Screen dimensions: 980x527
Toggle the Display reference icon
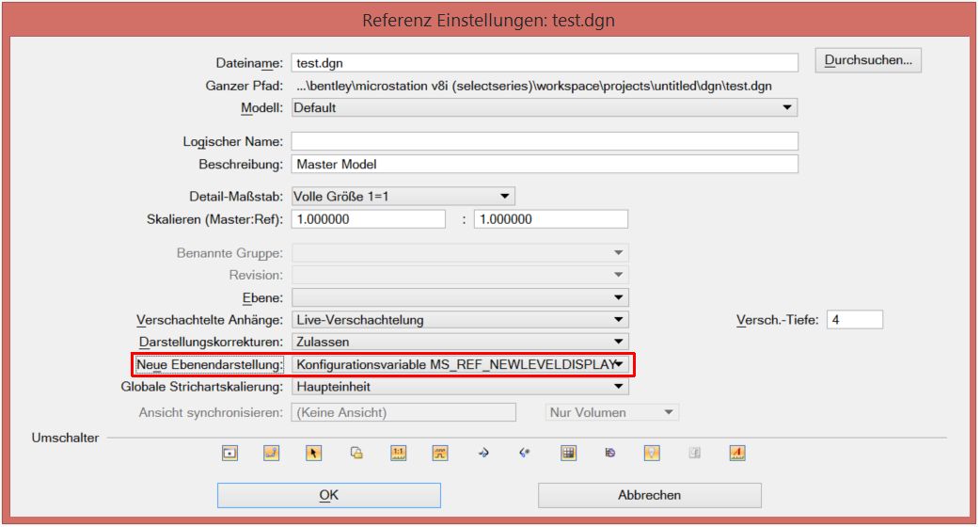(x=230, y=454)
